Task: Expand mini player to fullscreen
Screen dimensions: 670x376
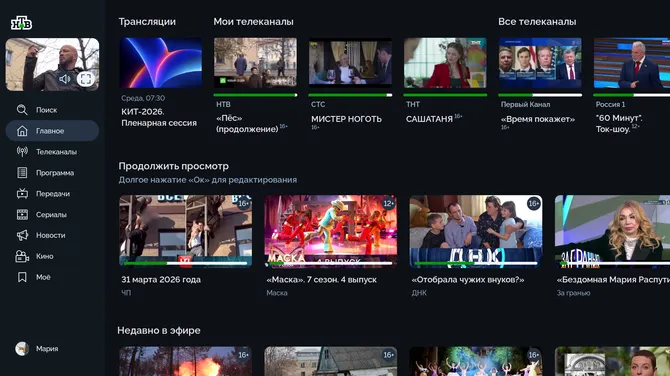Action: click(x=85, y=79)
